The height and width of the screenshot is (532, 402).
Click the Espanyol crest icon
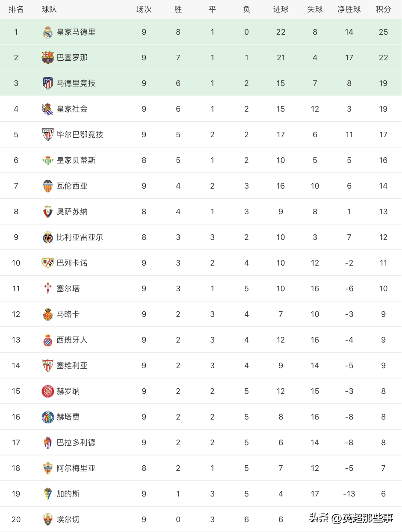(48, 340)
